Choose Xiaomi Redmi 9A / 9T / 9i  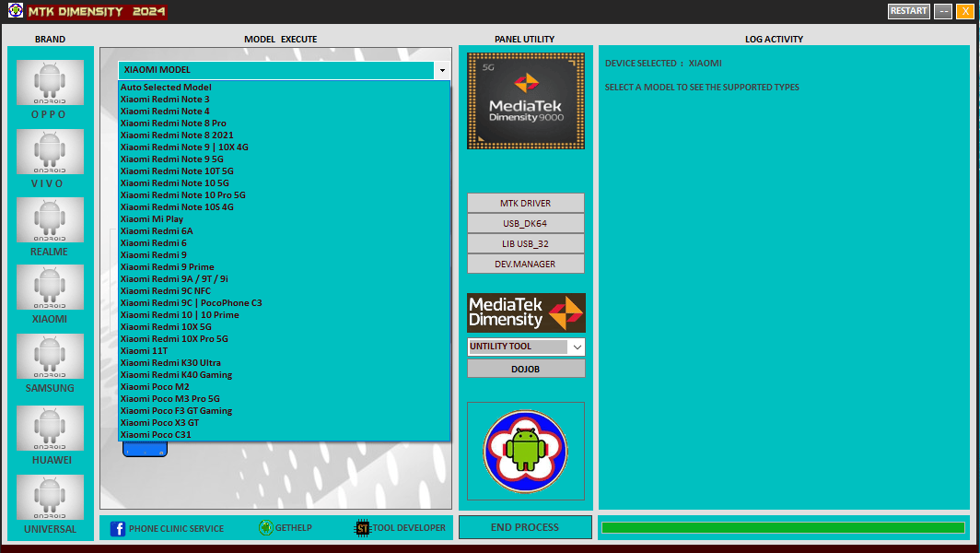click(x=284, y=278)
